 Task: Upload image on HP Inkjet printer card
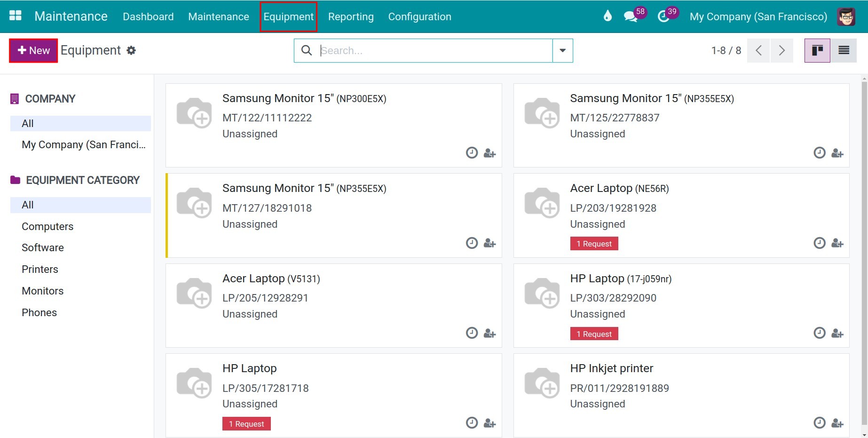[542, 382]
